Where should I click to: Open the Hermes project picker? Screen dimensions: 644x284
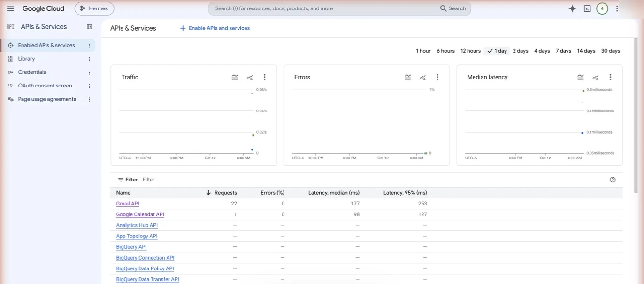point(94,8)
